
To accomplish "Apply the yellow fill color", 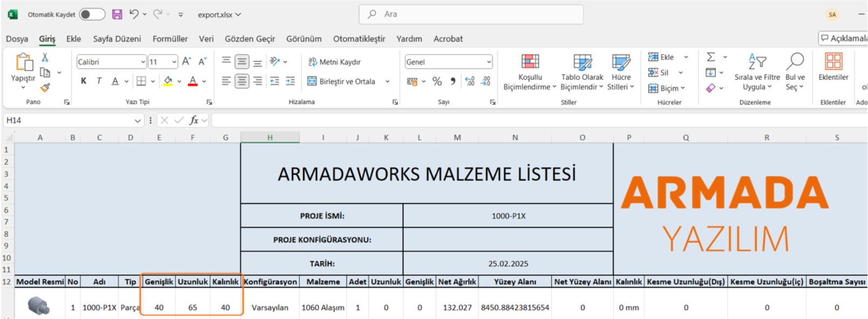I will (x=168, y=81).
